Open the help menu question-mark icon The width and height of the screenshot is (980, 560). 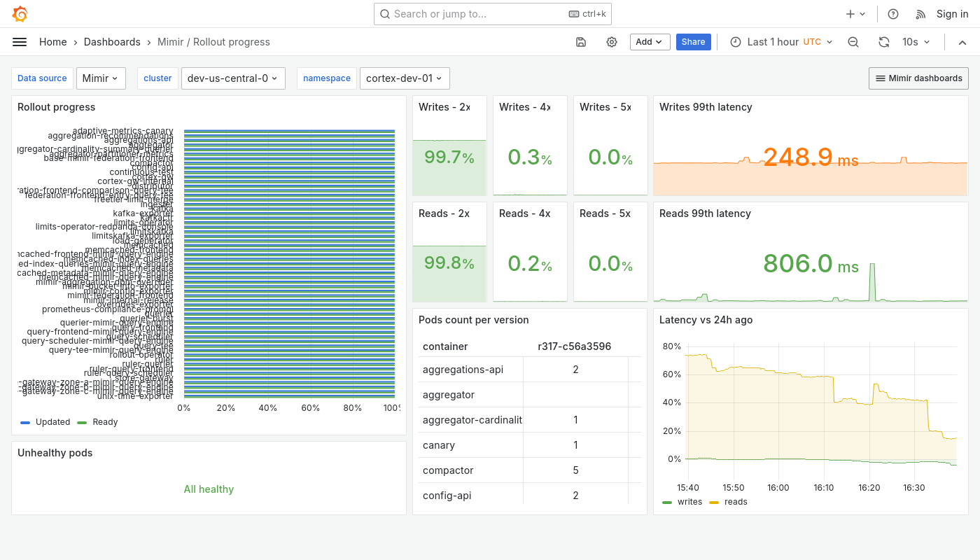[x=892, y=13]
